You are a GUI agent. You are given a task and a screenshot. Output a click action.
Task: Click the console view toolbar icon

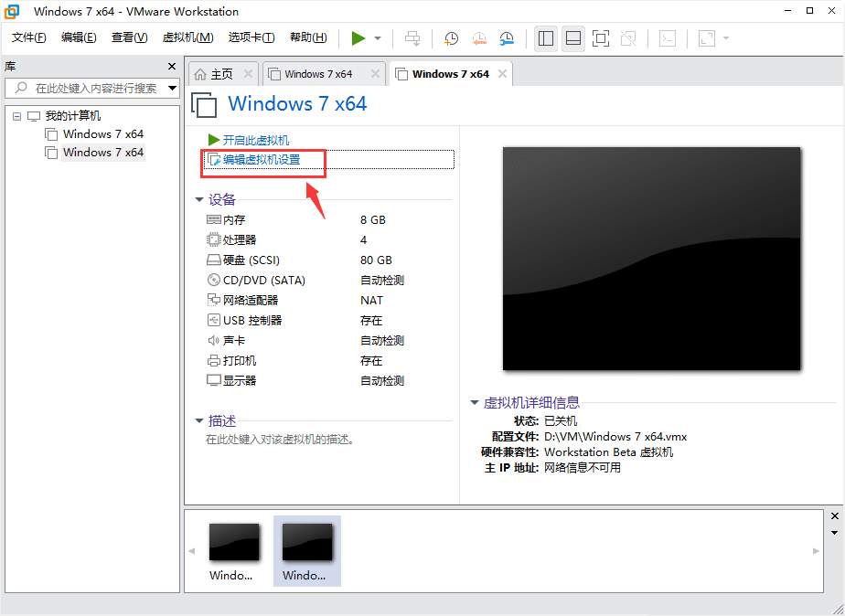click(668, 38)
